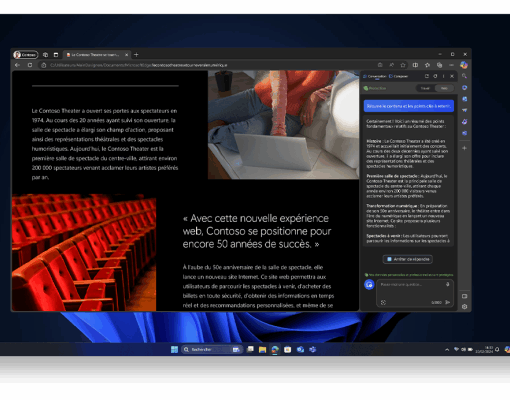The image size is (510, 400).
Task: Open the Teams sidebar icon
Action: [464, 133]
